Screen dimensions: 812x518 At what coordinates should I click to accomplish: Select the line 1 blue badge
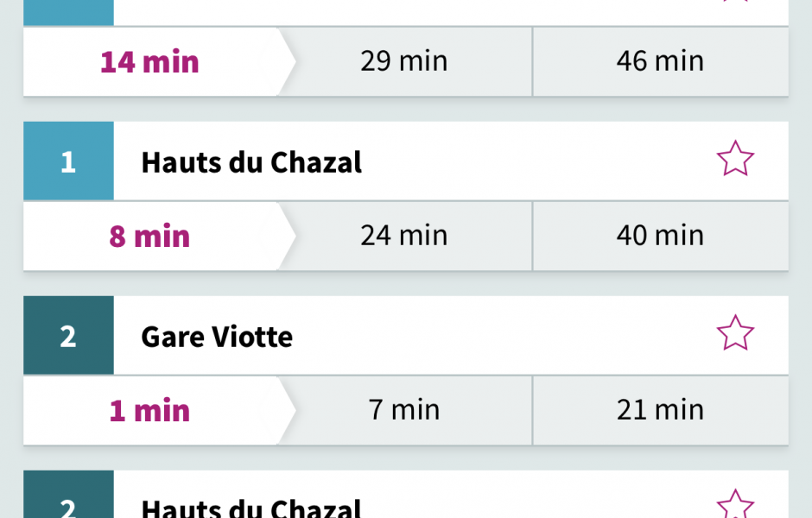coord(68,161)
